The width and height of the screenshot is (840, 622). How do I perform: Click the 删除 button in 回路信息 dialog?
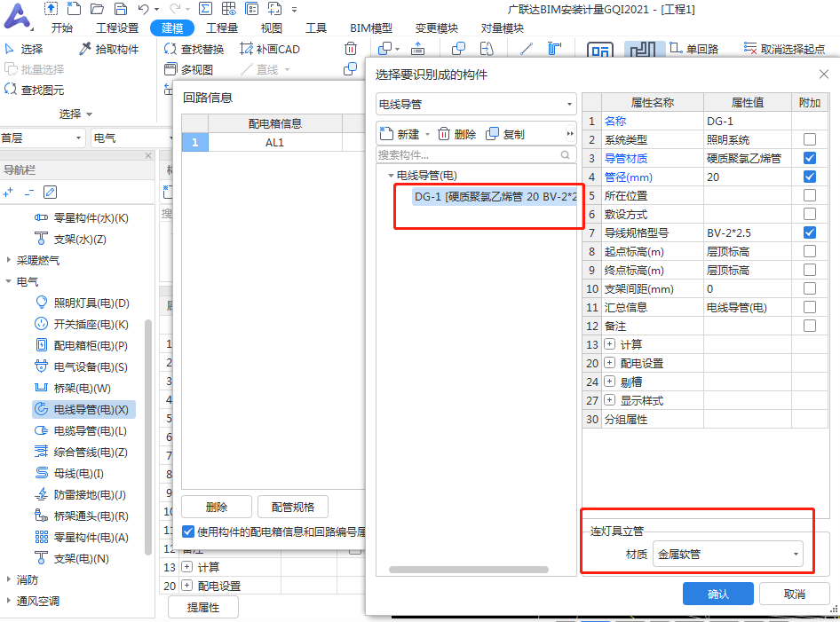tap(217, 507)
